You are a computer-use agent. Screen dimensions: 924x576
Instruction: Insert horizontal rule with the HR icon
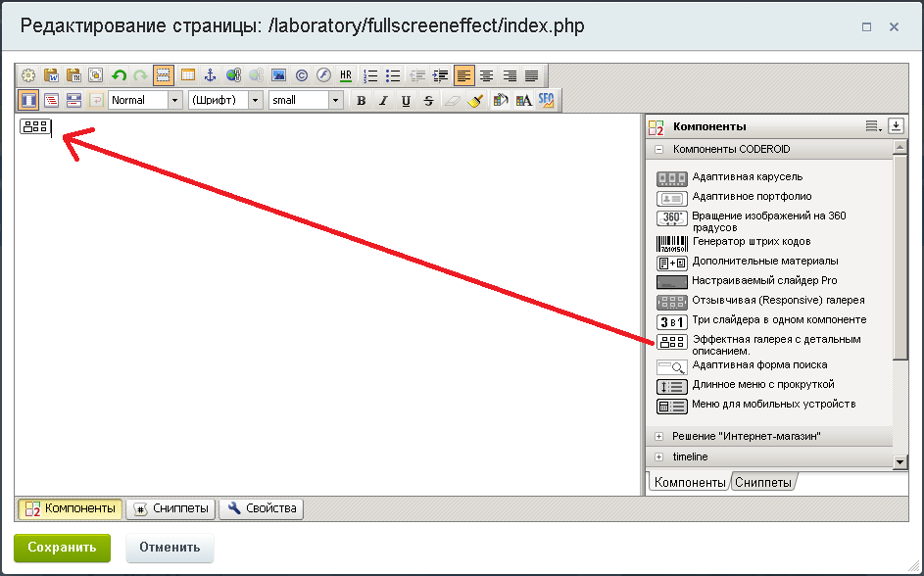[346, 75]
